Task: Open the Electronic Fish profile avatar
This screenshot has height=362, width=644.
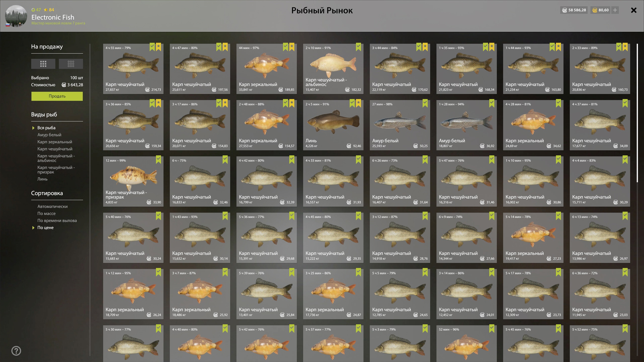Action: [16, 16]
